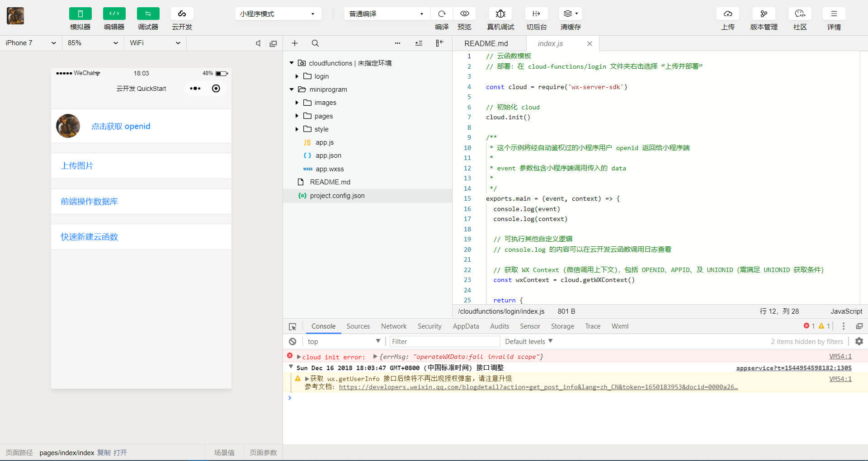Switch the mini program to background
Image resolution: width=868 pixels, height=461 pixels.
tap(537, 14)
